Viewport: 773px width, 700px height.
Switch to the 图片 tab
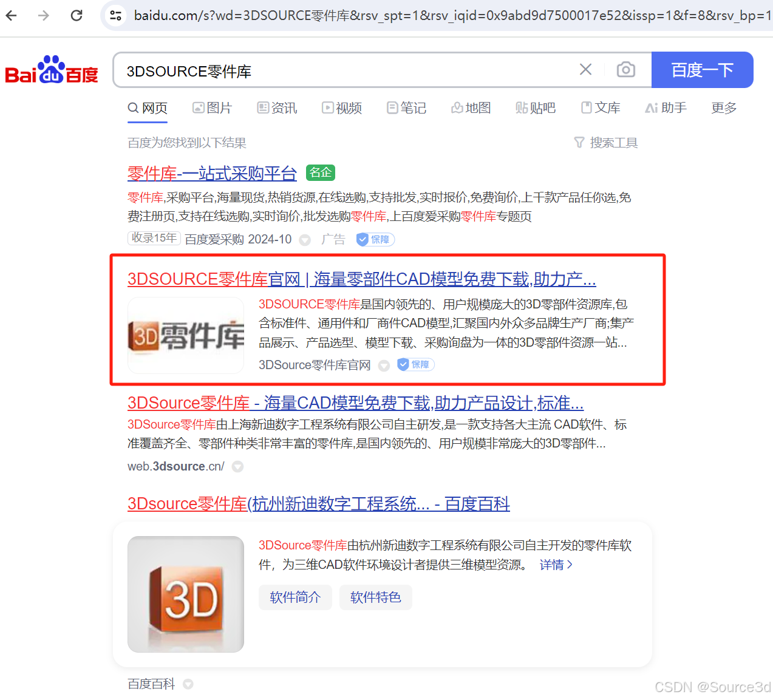[213, 108]
